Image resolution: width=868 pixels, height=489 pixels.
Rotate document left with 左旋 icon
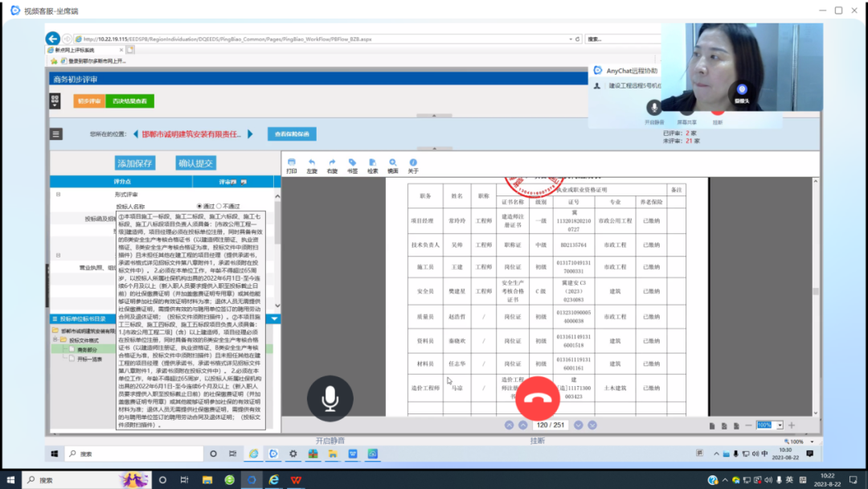pyautogui.click(x=312, y=162)
